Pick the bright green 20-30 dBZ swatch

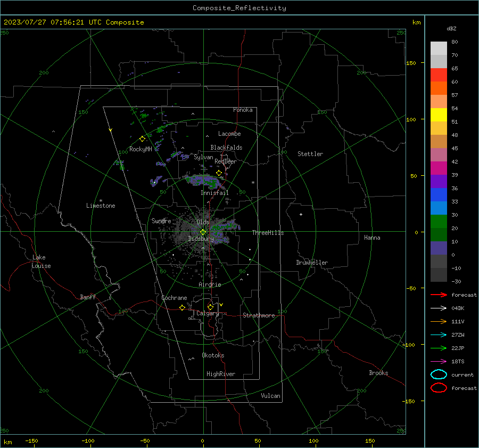pos(439,221)
